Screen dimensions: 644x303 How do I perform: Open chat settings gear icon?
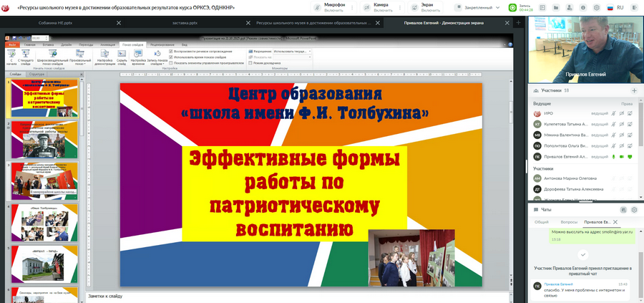pyautogui.click(x=633, y=209)
